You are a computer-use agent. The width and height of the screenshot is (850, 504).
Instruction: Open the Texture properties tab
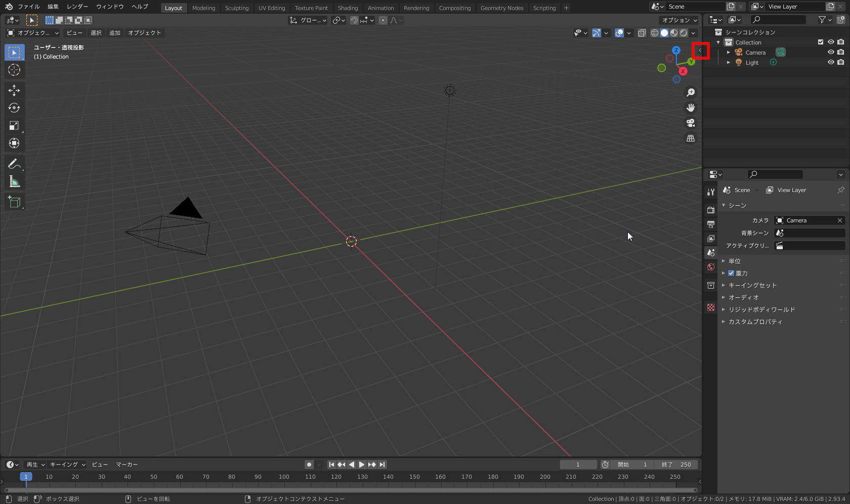[711, 307]
